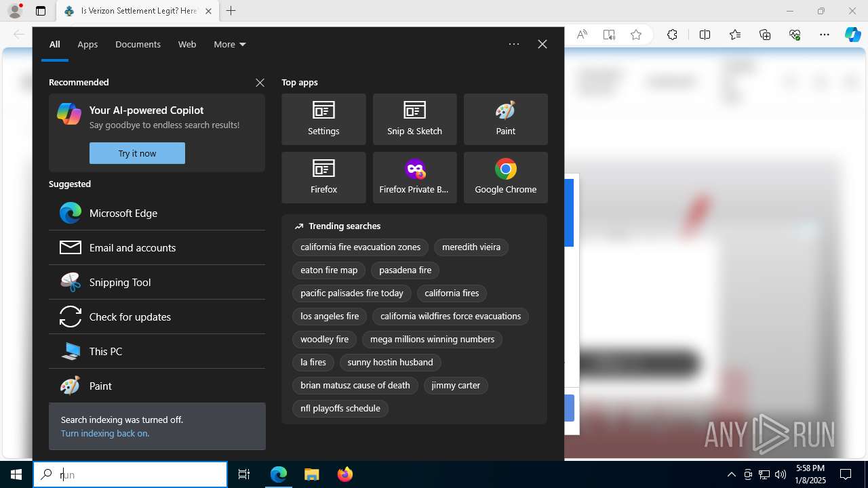868x488 pixels.
Task: Switch to Documents search tab
Action: click(x=138, y=44)
